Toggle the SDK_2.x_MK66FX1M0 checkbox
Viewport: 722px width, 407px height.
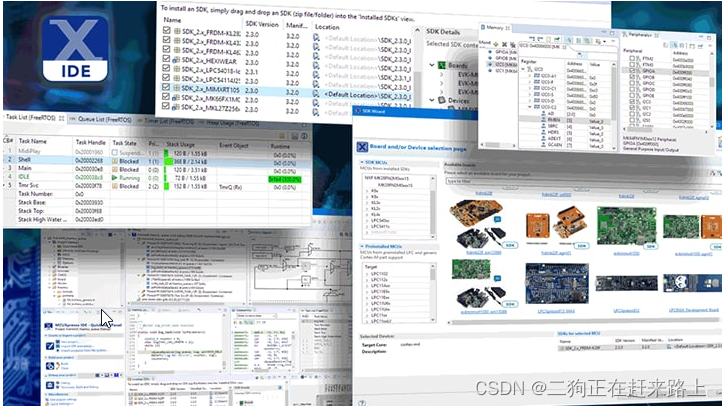coord(166,97)
